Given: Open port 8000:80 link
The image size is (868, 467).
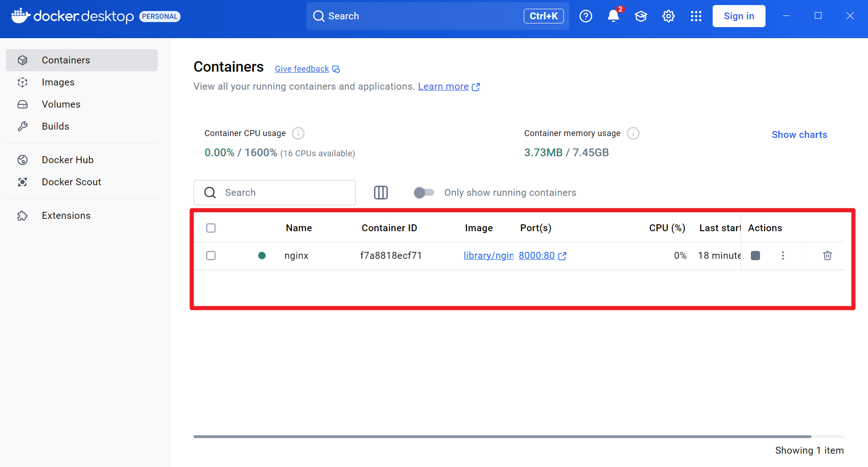Looking at the screenshot, I should 537,256.
